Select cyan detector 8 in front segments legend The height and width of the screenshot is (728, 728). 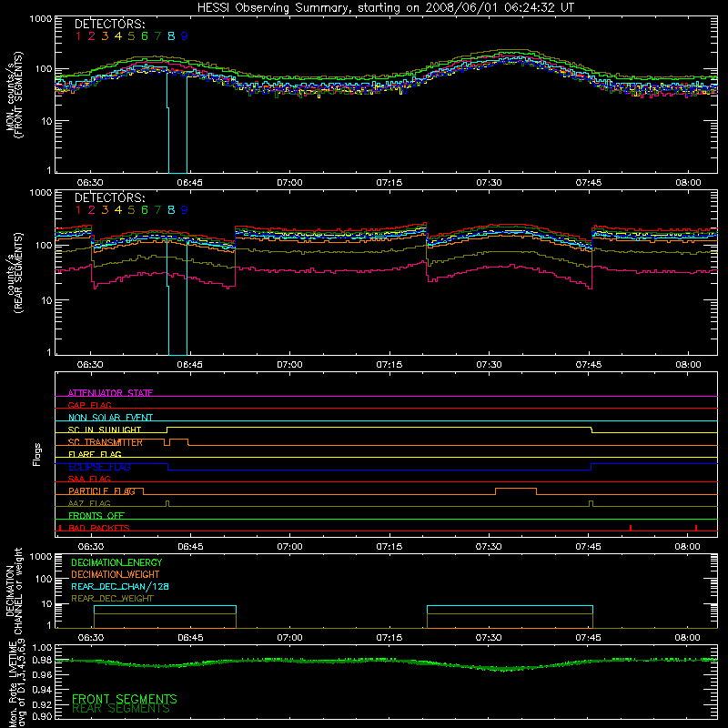click(171, 36)
